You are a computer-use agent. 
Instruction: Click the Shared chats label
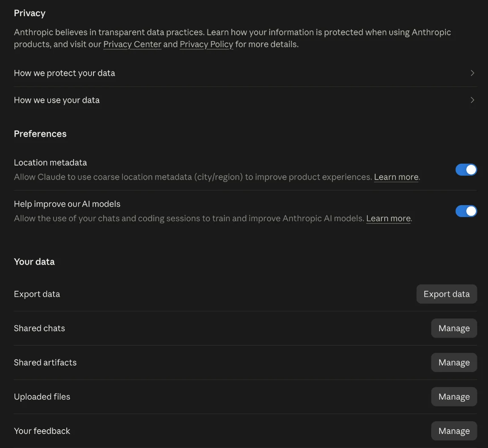(x=40, y=328)
